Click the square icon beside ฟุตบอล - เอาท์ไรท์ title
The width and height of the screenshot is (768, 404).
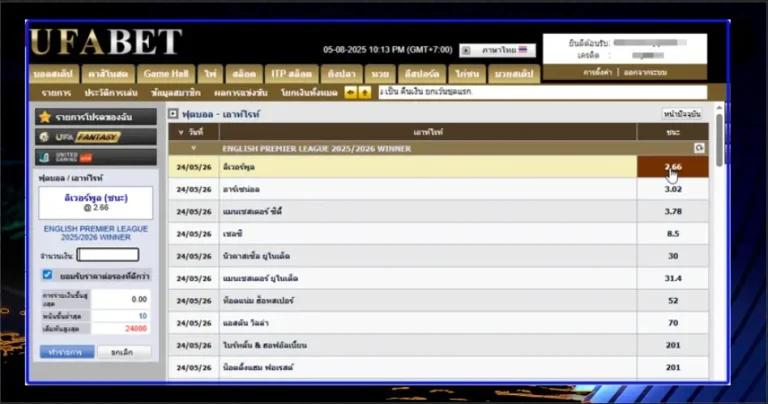(x=173, y=114)
